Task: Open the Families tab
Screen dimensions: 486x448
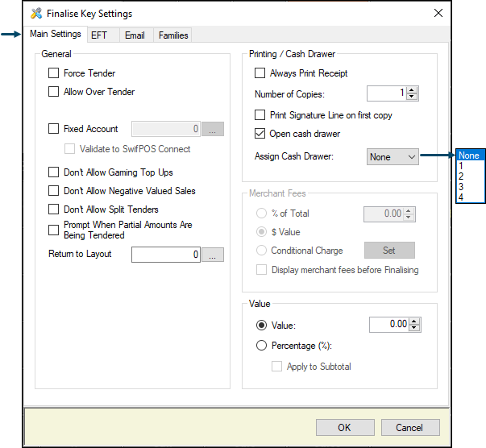Action: pos(173,35)
